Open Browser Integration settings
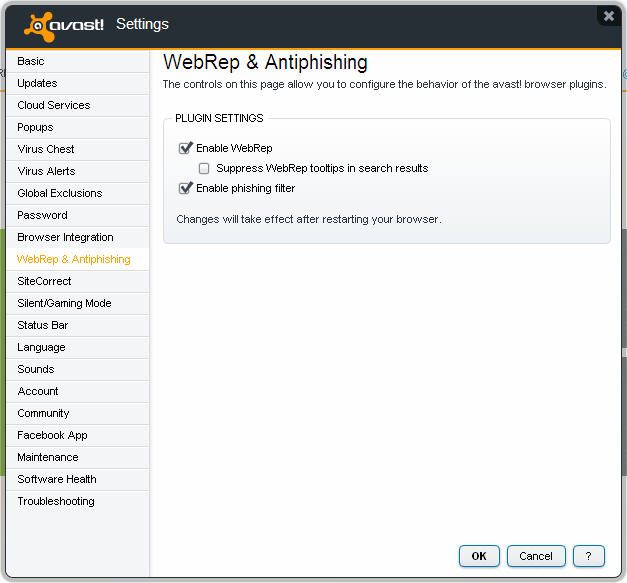This screenshot has width=627, height=583. (x=78, y=237)
